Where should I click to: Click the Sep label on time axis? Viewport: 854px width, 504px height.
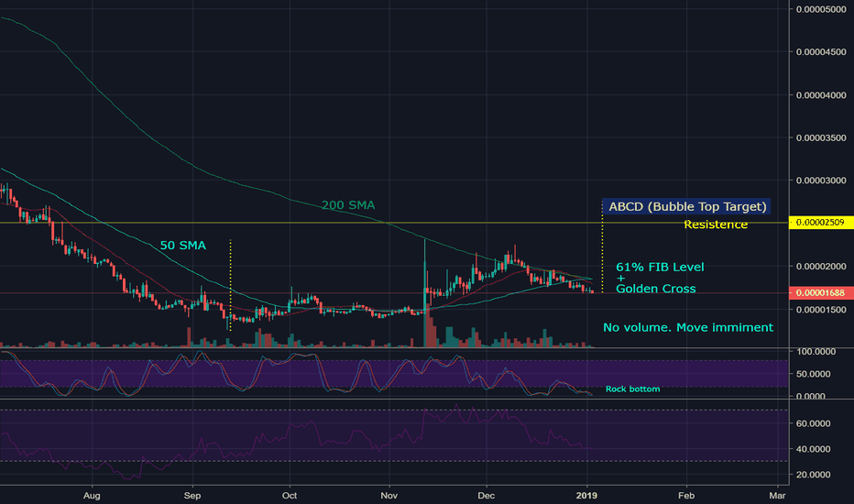click(x=192, y=495)
